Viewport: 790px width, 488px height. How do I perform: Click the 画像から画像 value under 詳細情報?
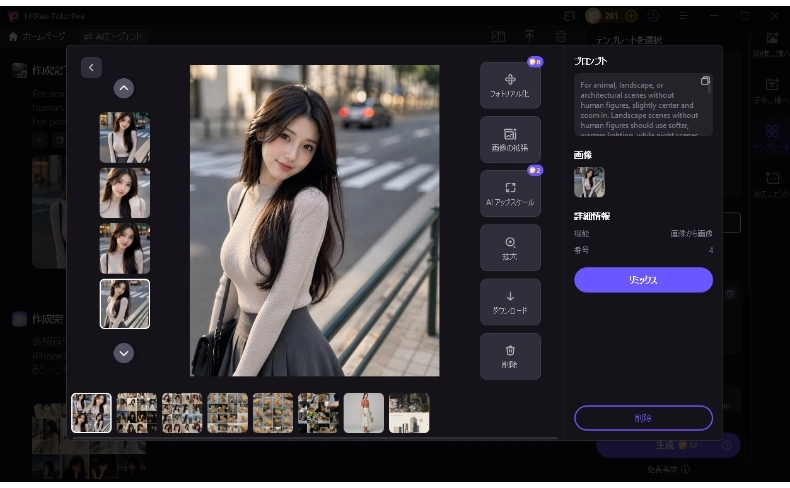coord(691,234)
